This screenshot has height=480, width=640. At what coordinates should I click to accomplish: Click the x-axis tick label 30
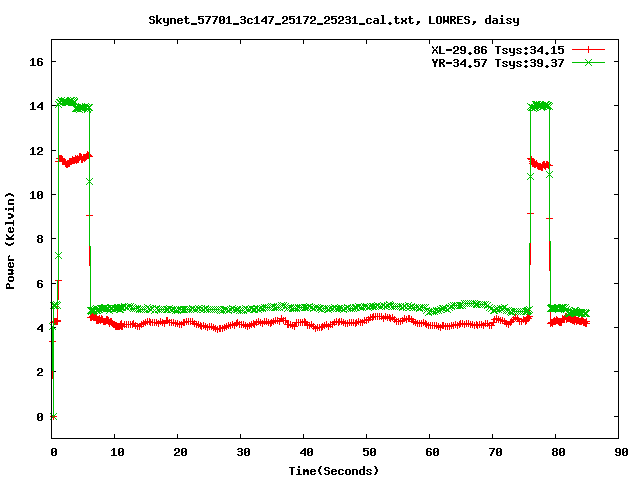[x=243, y=452]
